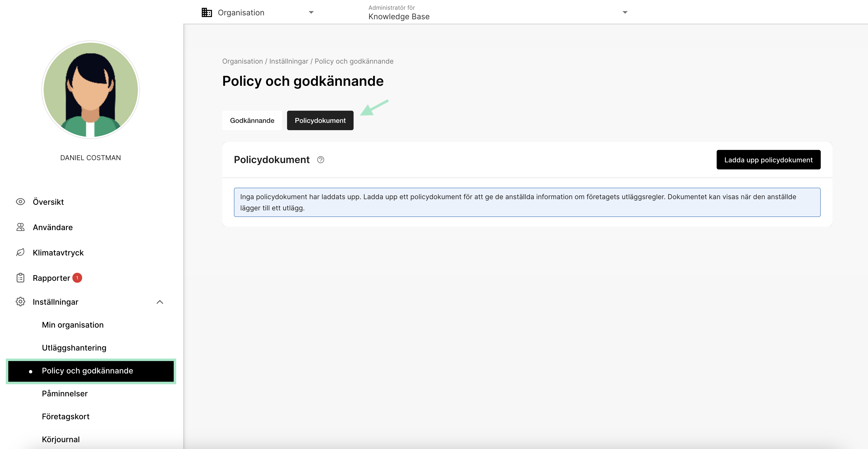Click the Inga policydokument info message

(x=527, y=202)
